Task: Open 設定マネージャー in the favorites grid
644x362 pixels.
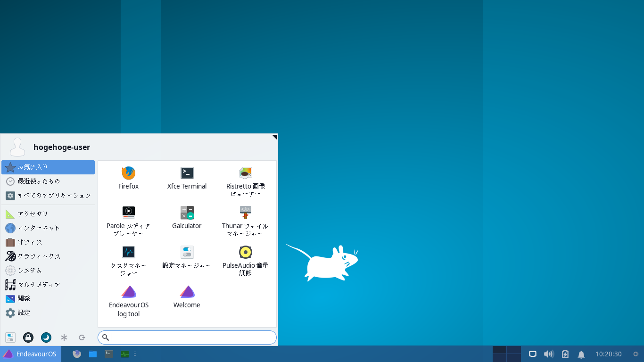Action: coord(187,257)
